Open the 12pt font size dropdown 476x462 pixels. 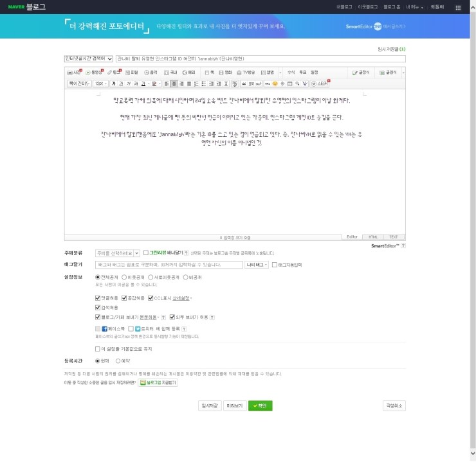tap(101, 84)
